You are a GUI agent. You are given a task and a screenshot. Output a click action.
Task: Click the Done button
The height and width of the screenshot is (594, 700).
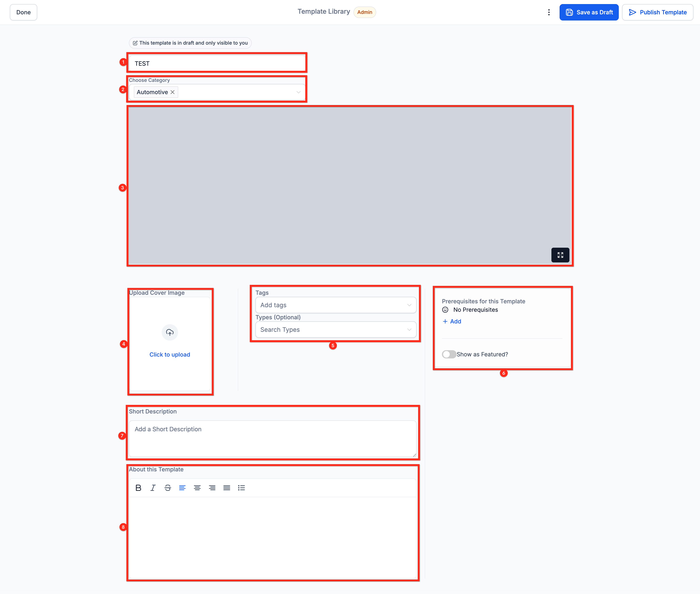click(x=24, y=12)
